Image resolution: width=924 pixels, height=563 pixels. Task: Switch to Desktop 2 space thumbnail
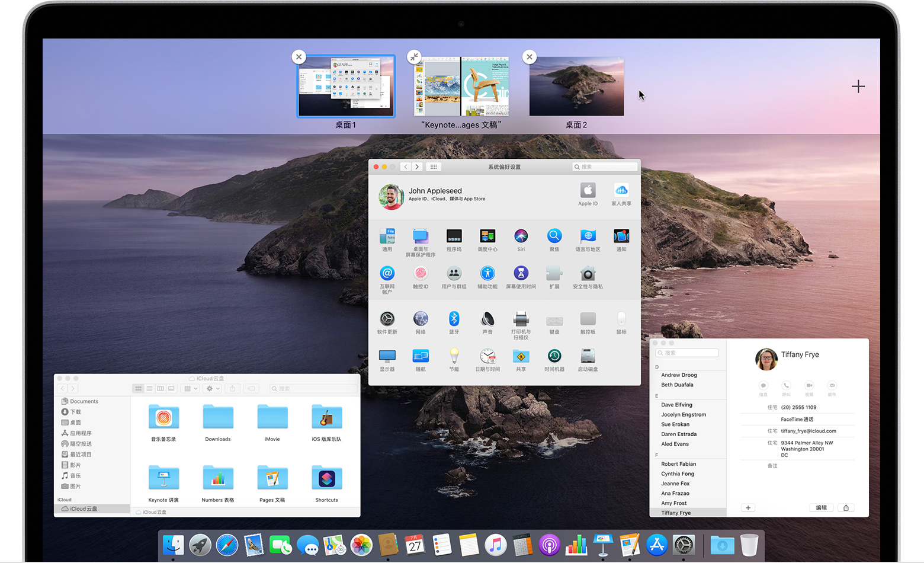tap(576, 87)
